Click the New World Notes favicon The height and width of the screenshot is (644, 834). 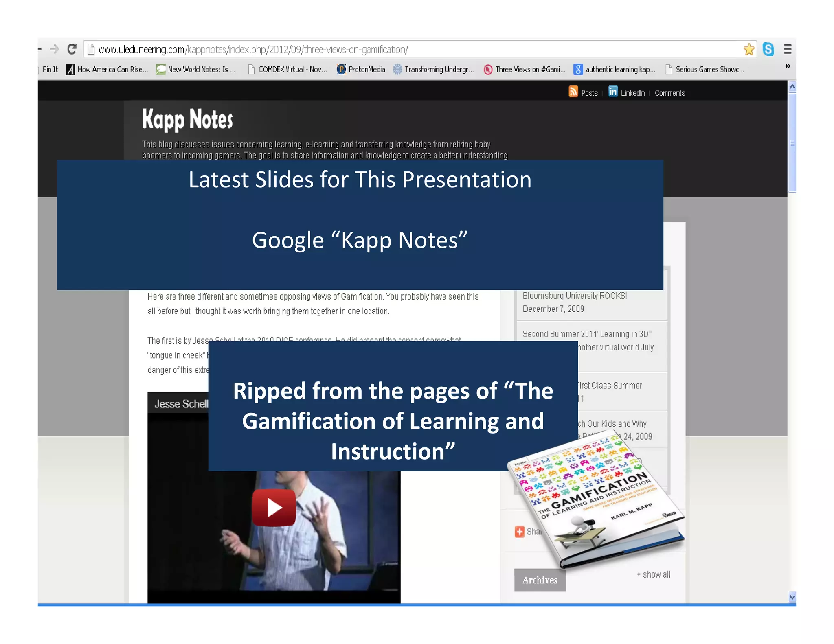point(161,70)
